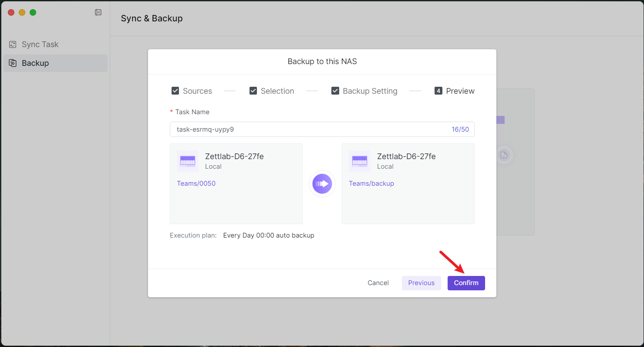Click the step 4 number badge
Viewport: 644px width, 347px height.
[x=438, y=91]
